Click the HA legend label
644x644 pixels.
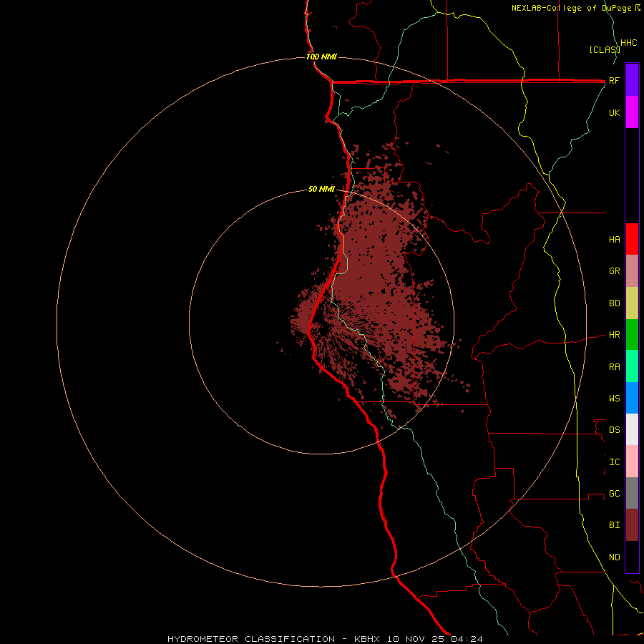(x=614, y=239)
